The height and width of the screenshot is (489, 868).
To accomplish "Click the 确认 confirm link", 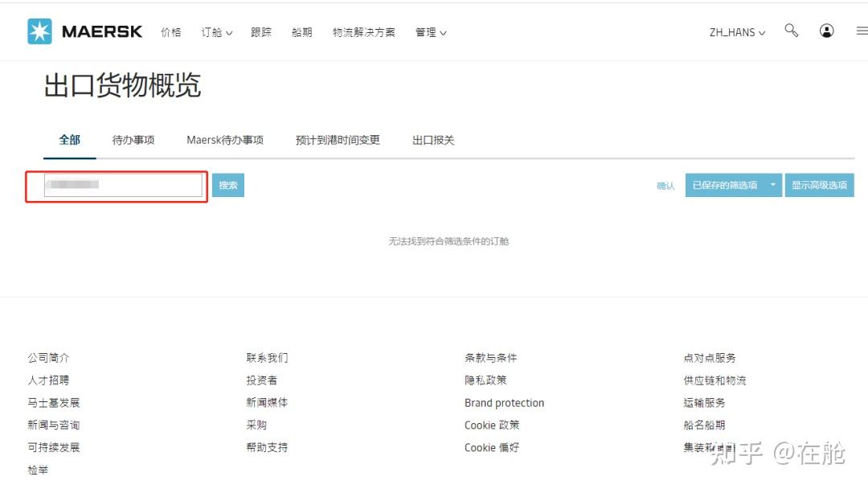I will [665, 184].
